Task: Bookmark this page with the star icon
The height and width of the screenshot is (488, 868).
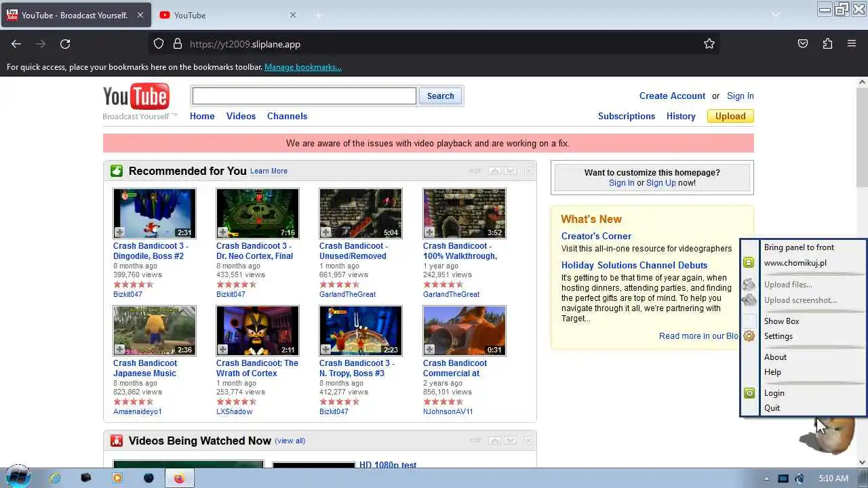Action: (x=709, y=43)
